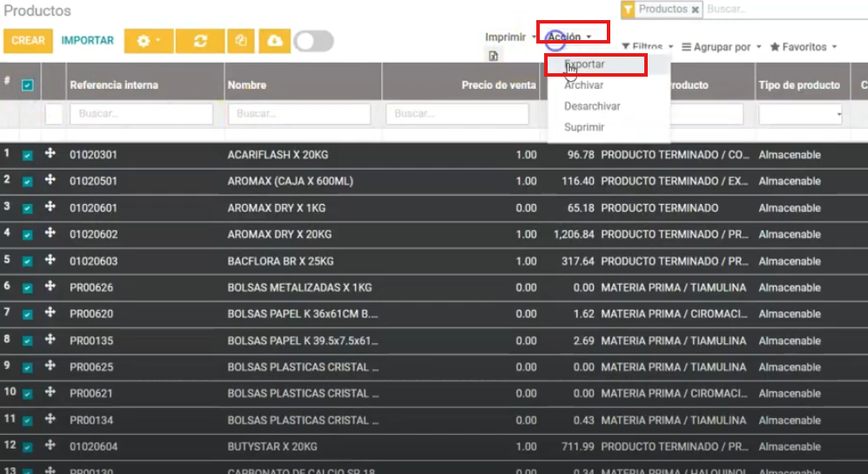Open the Tipo de producto filter combo box

click(x=800, y=114)
